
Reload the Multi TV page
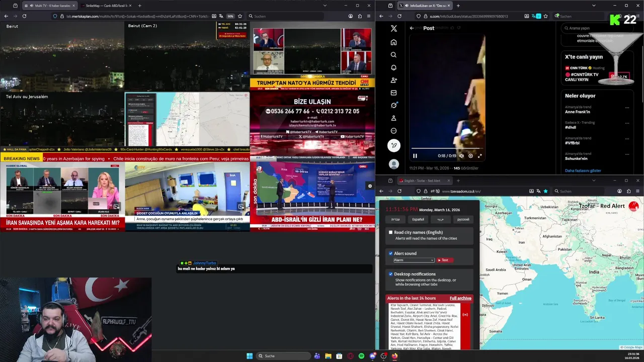point(24,16)
